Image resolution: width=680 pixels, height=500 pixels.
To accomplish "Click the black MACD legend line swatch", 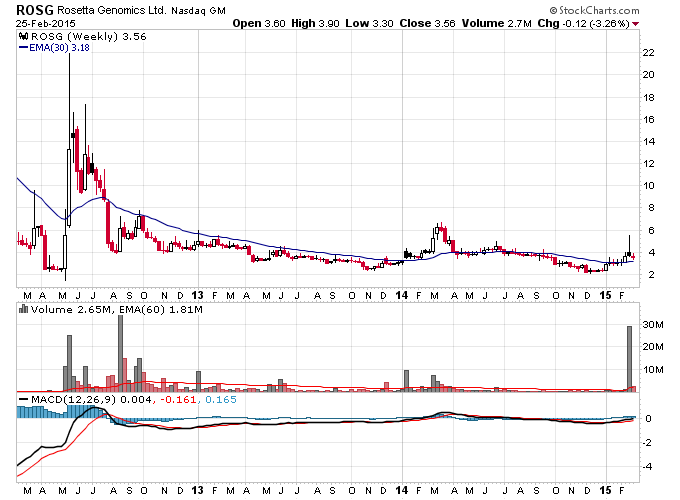I will pyautogui.click(x=23, y=399).
